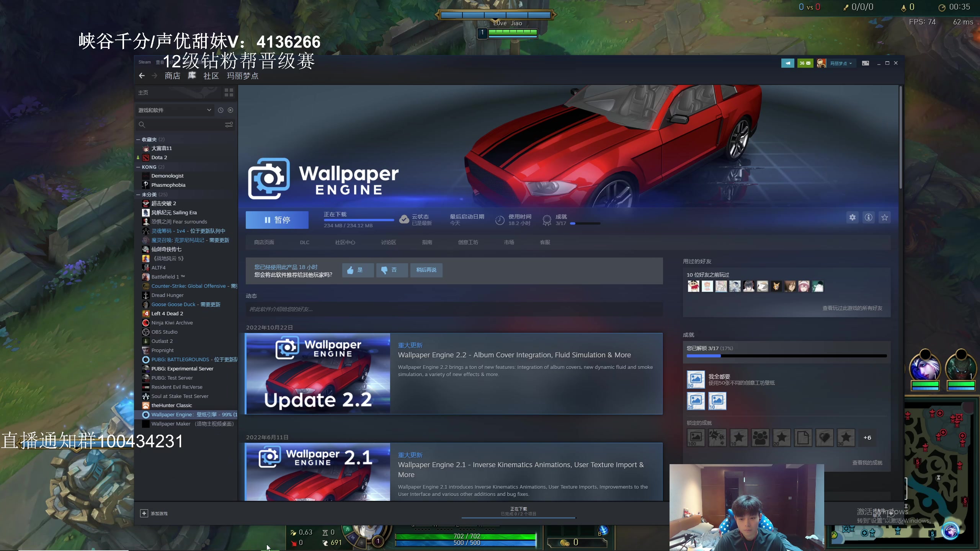This screenshot has width=980, height=551.
Task: Open advanced filter settings icon
Action: tap(229, 125)
